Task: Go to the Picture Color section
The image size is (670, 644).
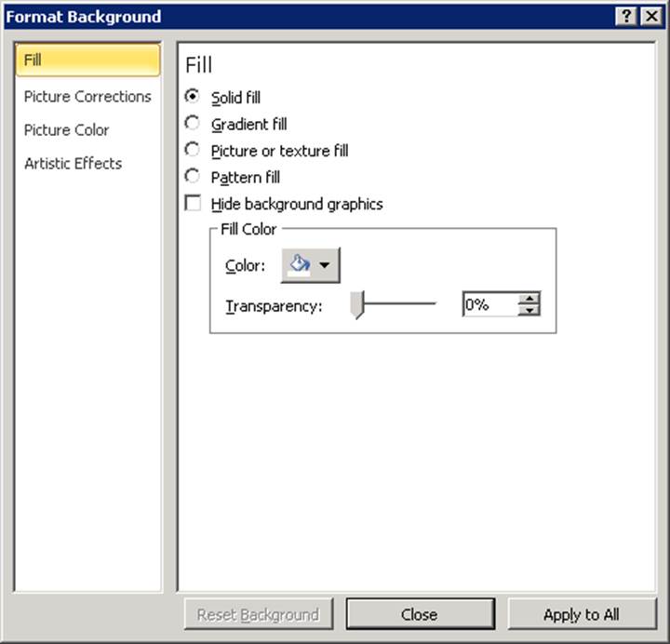Action: [x=67, y=129]
